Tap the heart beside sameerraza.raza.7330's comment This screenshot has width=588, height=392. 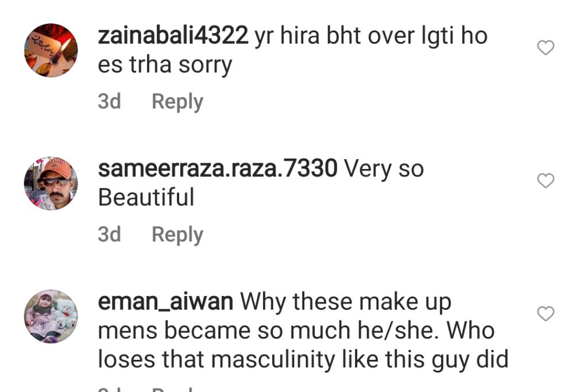(x=546, y=180)
